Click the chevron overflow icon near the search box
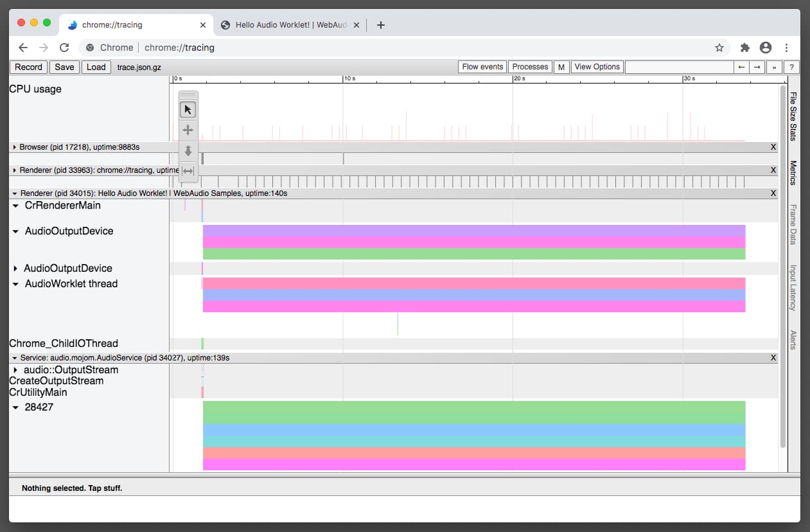810x532 pixels. coord(775,67)
